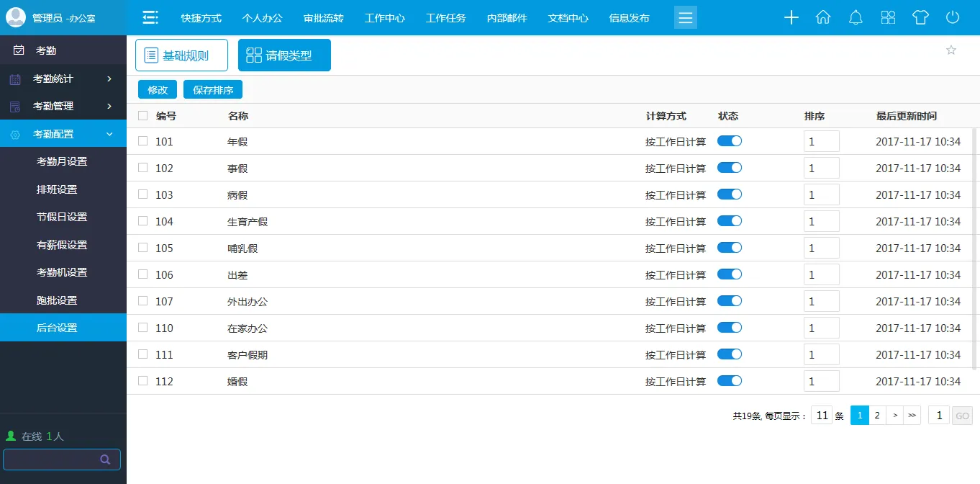Open the 审批流转 top menu
Image resolution: width=980 pixels, height=484 pixels.
(323, 18)
